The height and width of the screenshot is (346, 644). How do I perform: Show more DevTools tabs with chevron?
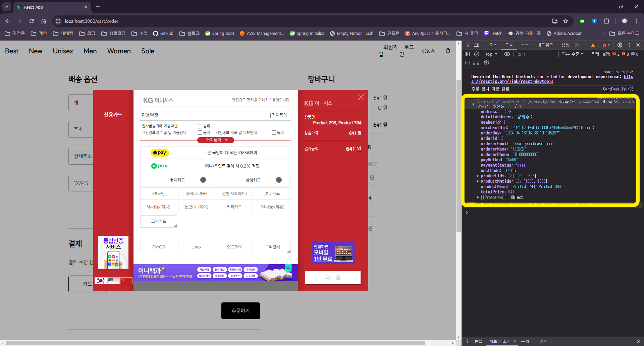pos(577,45)
